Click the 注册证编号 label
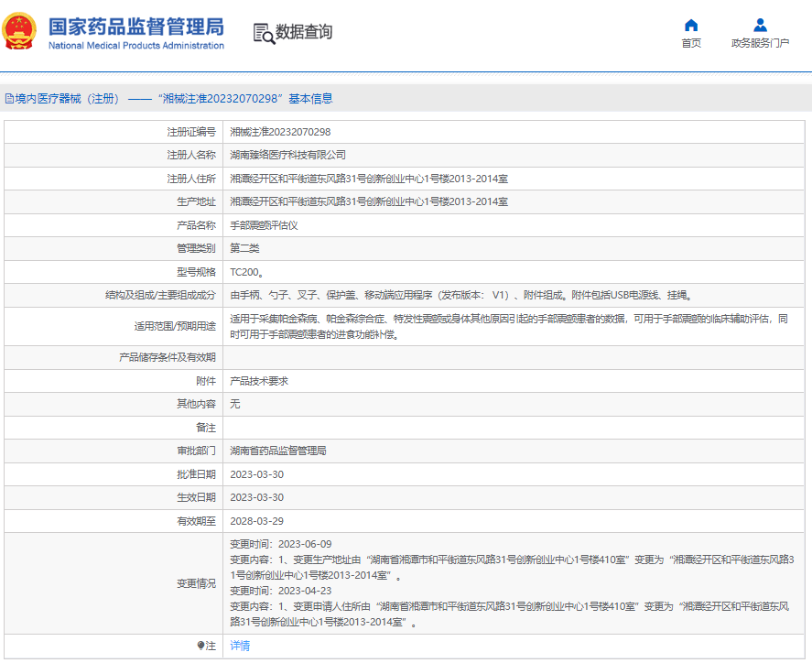812x663 pixels. click(x=191, y=132)
